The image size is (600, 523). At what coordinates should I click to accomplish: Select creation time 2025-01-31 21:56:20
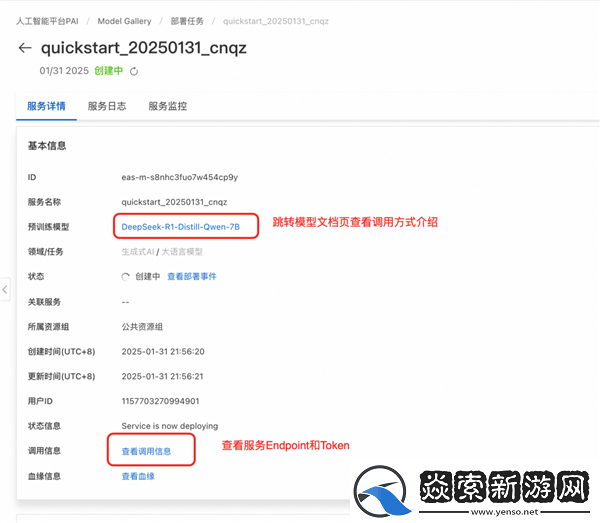click(x=163, y=352)
